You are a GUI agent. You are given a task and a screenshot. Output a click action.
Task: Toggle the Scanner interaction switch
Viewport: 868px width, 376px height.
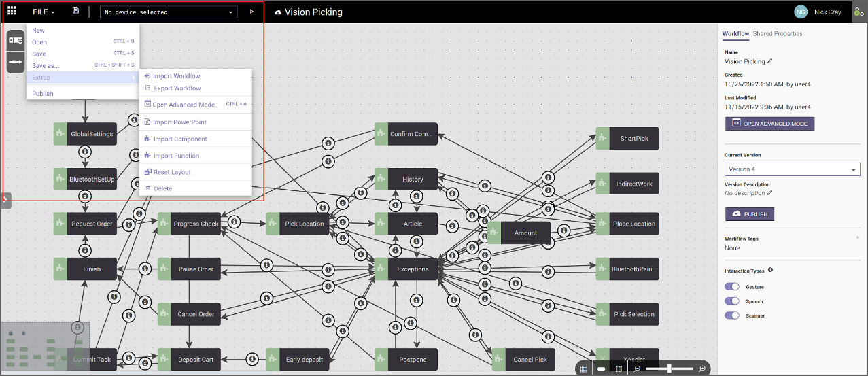point(732,315)
